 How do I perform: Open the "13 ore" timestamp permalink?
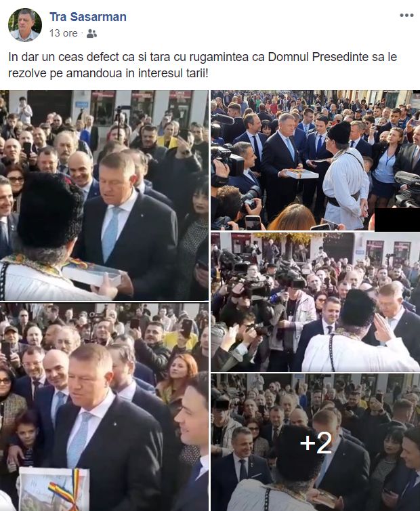(64, 33)
